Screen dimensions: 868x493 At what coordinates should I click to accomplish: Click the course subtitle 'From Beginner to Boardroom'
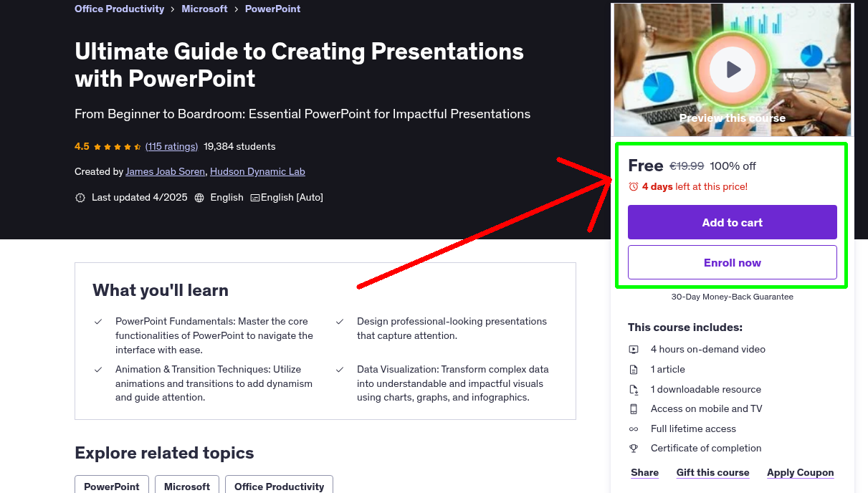(302, 114)
